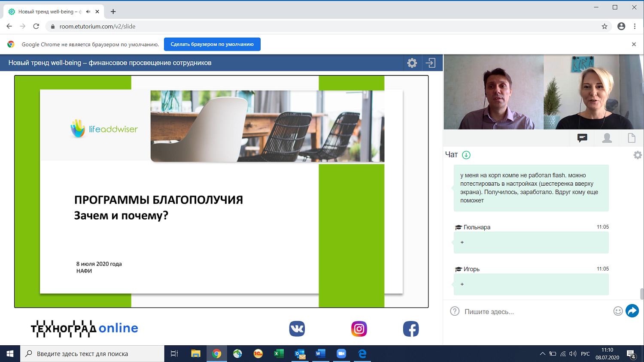The width and height of the screenshot is (644, 362).
Task: Switch to Excel in the taskbar
Action: click(x=279, y=354)
